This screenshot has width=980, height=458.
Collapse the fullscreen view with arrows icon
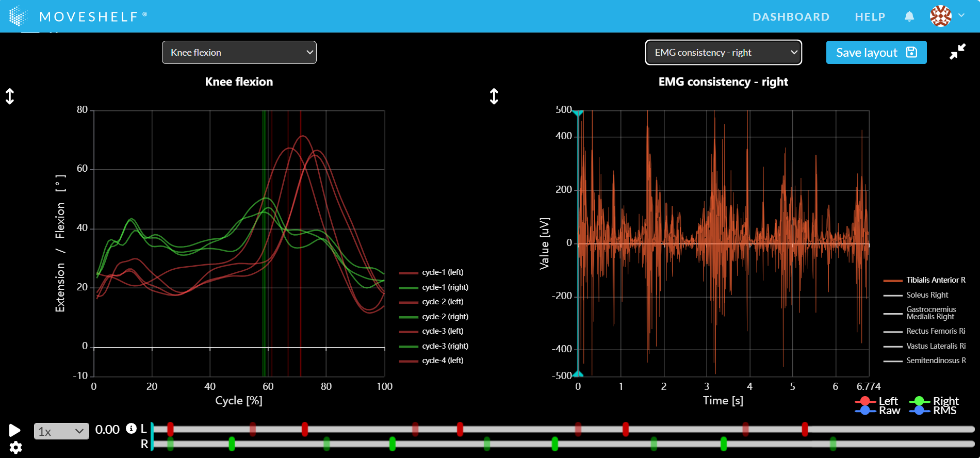[957, 52]
